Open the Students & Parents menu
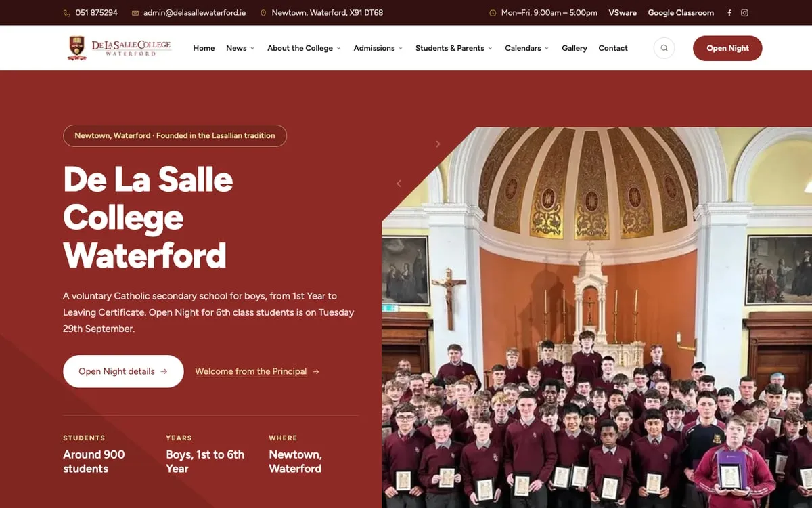The image size is (812, 508). [x=450, y=48]
